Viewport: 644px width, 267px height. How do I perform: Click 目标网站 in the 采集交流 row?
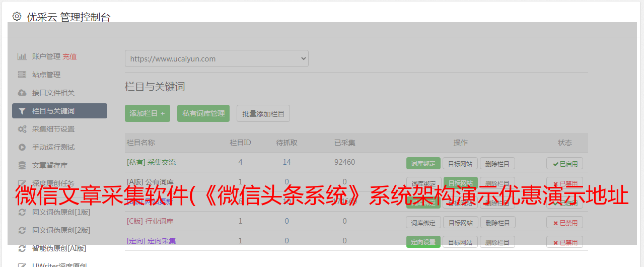point(461,163)
